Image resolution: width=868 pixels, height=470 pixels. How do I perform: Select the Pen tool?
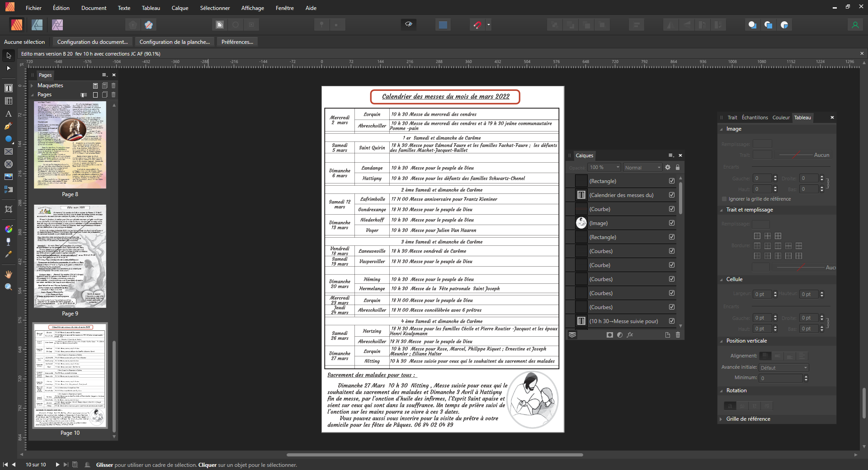8,126
